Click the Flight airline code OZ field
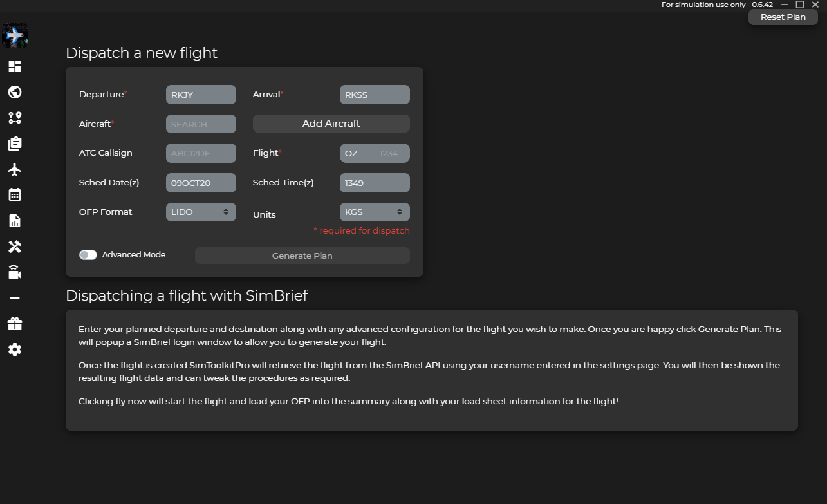 coord(357,153)
